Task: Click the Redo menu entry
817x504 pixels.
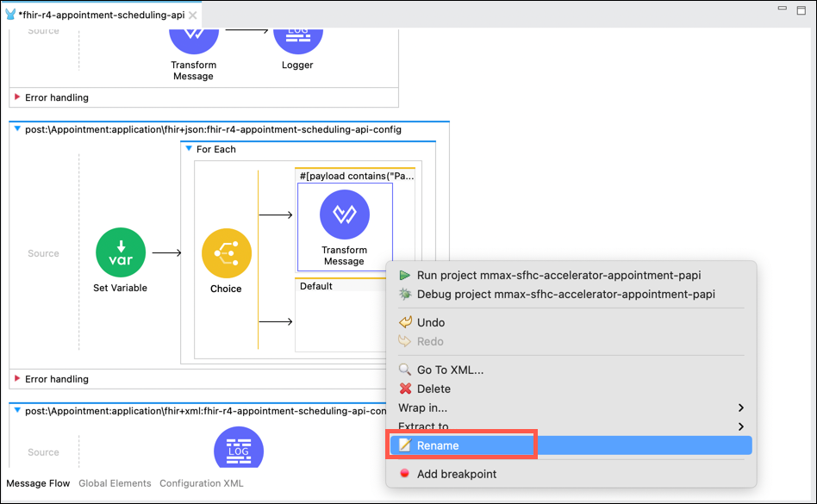Action: point(571,341)
